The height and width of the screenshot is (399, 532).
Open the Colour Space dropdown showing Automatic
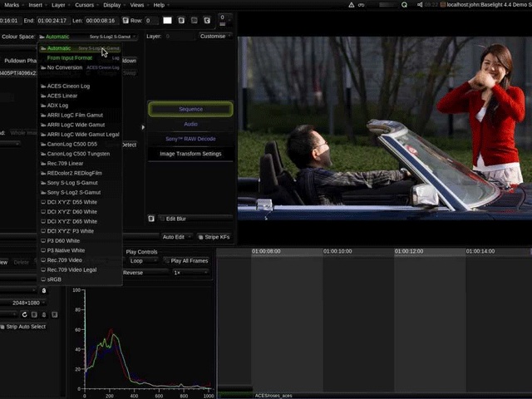pyautogui.click(x=87, y=37)
